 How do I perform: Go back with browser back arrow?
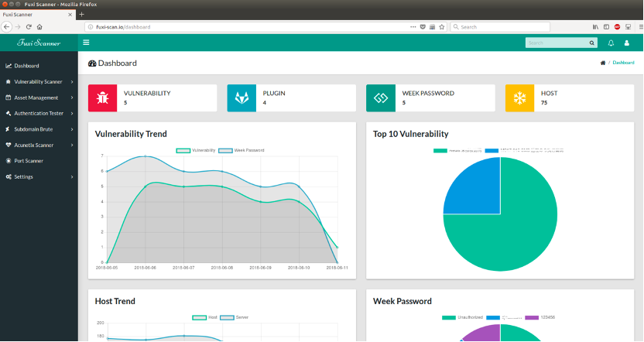tap(6, 26)
